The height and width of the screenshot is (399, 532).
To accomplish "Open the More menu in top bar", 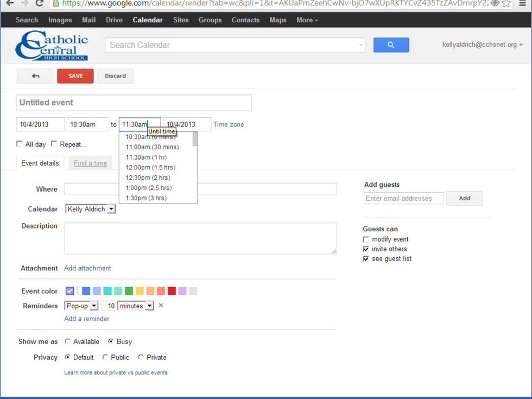I will [x=307, y=20].
